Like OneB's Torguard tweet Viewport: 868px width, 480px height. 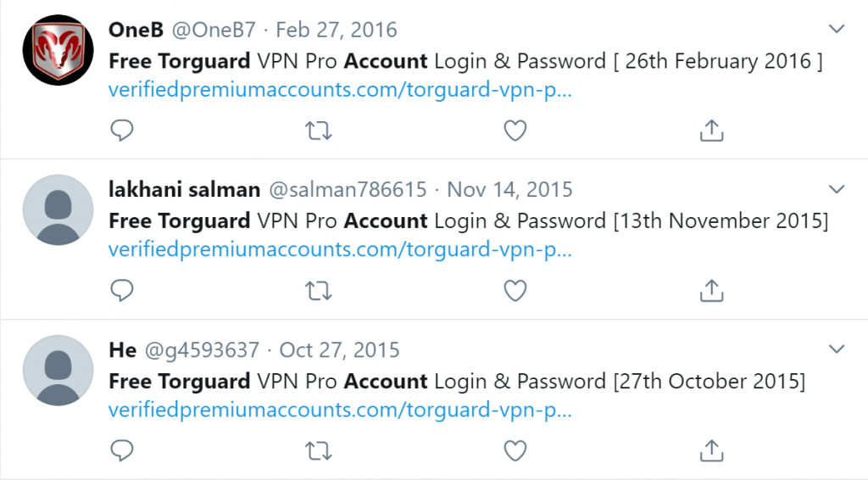click(515, 131)
